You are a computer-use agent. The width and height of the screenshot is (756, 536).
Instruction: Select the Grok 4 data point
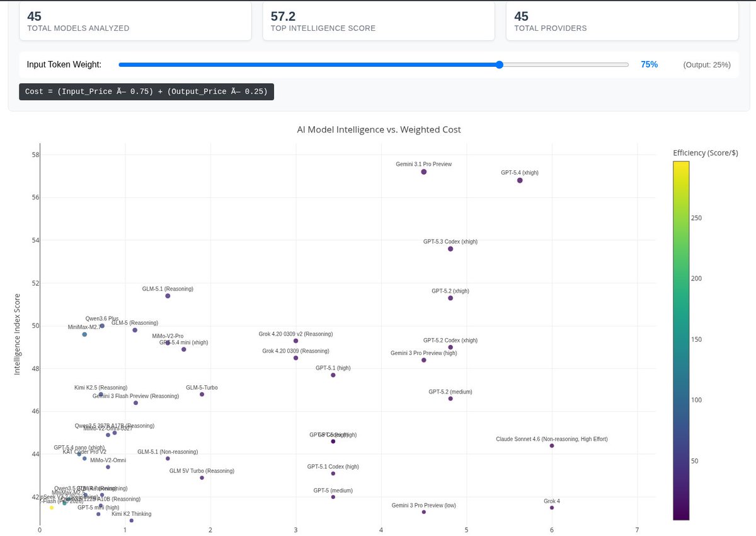point(552,508)
